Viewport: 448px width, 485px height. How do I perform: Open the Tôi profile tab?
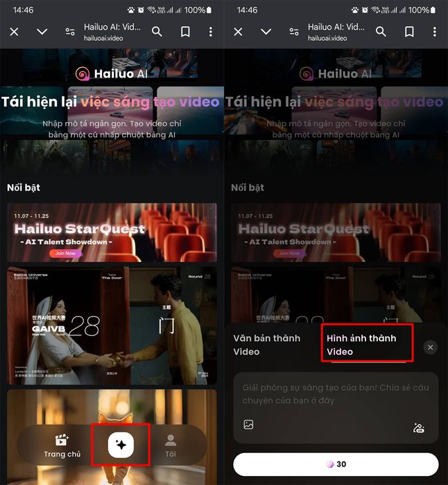click(171, 446)
